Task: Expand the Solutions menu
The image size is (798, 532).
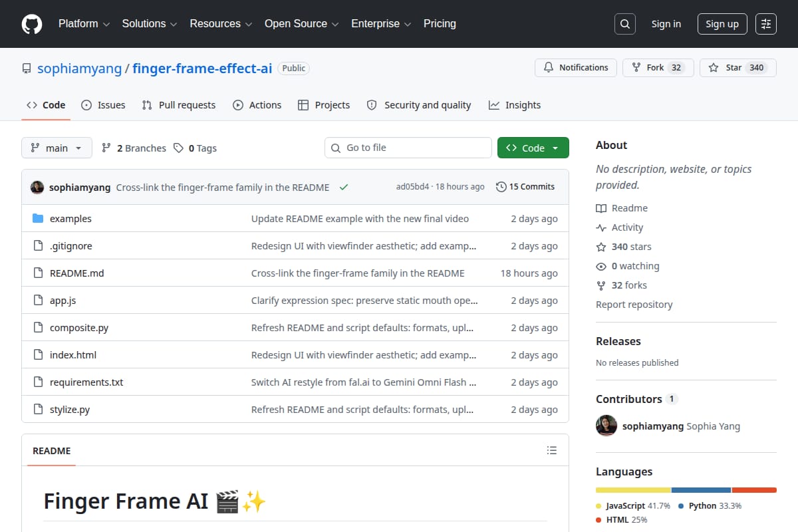Action: [149, 24]
